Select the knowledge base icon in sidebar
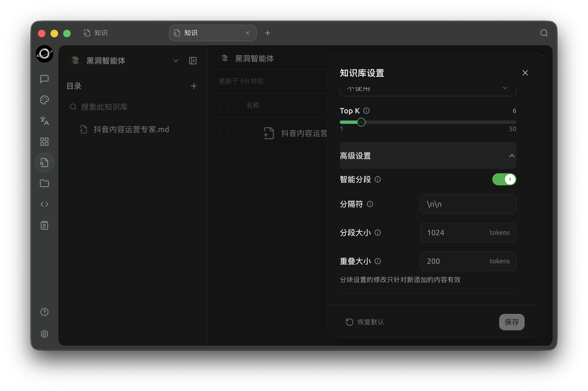Image resolution: width=588 pixels, height=391 pixels. pos(44,163)
